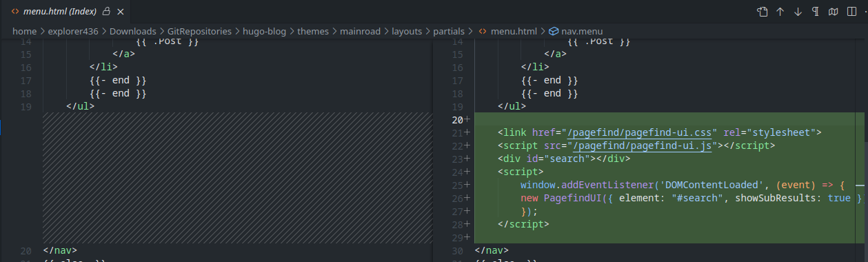Viewport: 868px width, 262px height.
Task: Open the 'Downloads' breadcrumb
Action: click(132, 31)
